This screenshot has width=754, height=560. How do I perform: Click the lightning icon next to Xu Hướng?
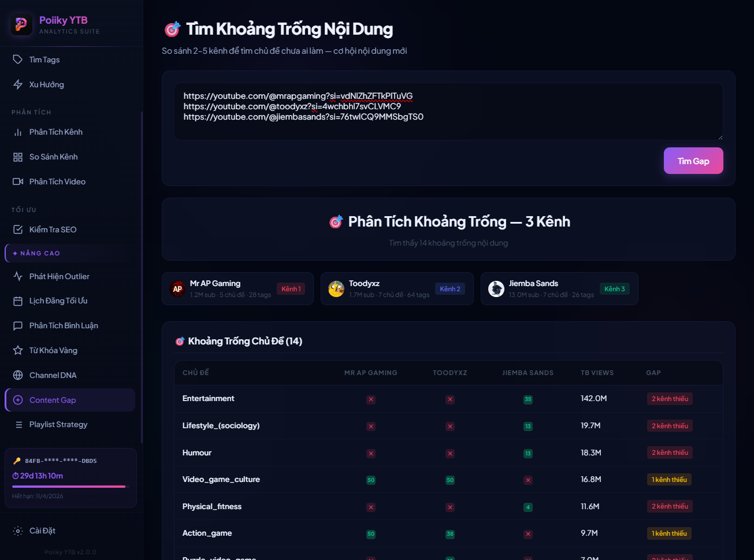click(x=18, y=84)
